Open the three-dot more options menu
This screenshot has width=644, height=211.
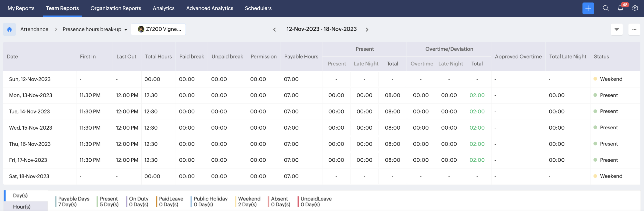pos(634,29)
